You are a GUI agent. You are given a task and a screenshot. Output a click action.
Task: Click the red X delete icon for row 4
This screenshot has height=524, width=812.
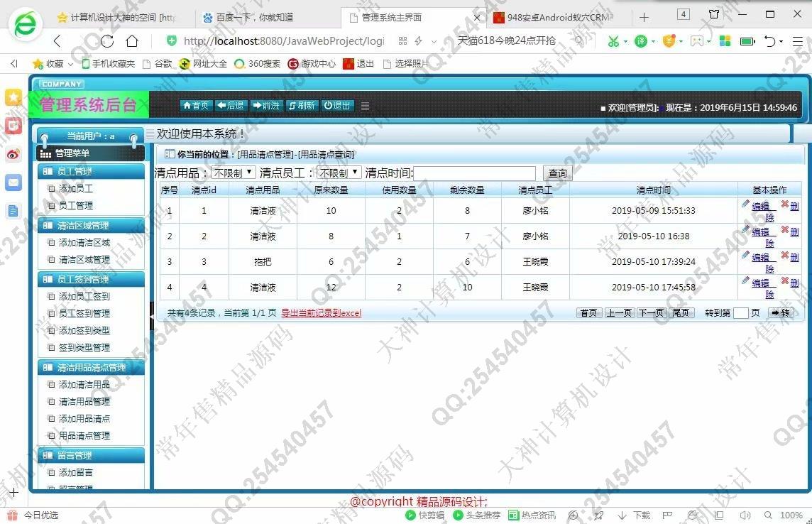pos(785,280)
